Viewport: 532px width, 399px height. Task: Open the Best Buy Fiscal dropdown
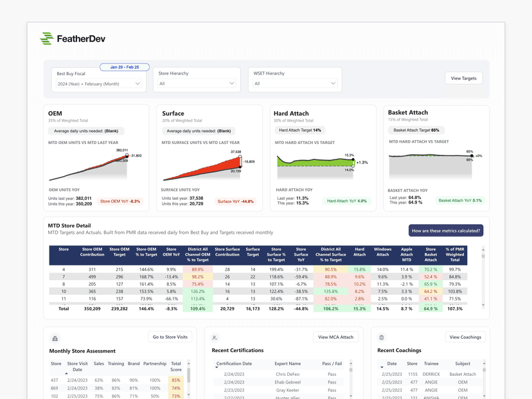point(98,82)
